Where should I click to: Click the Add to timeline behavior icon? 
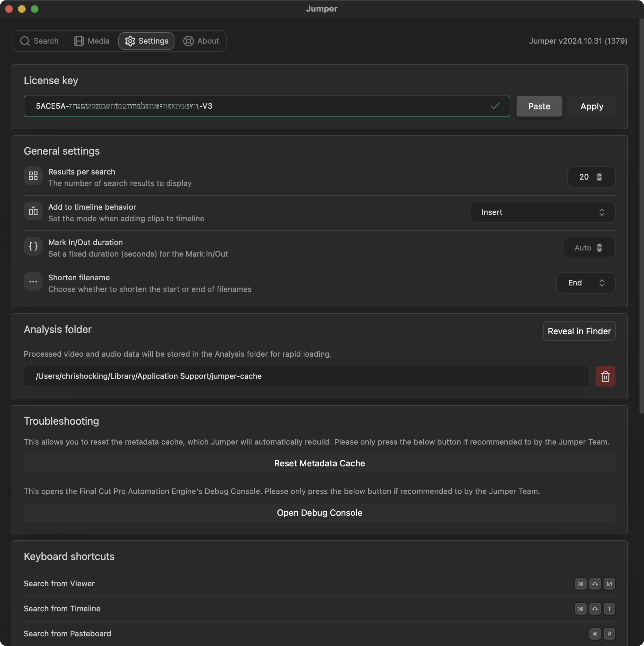point(33,211)
